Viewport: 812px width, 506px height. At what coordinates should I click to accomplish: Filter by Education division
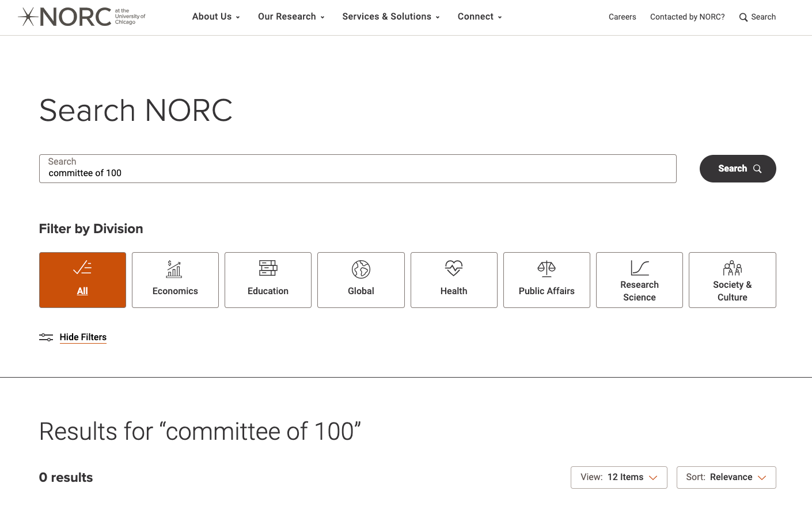click(x=268, y=280)
